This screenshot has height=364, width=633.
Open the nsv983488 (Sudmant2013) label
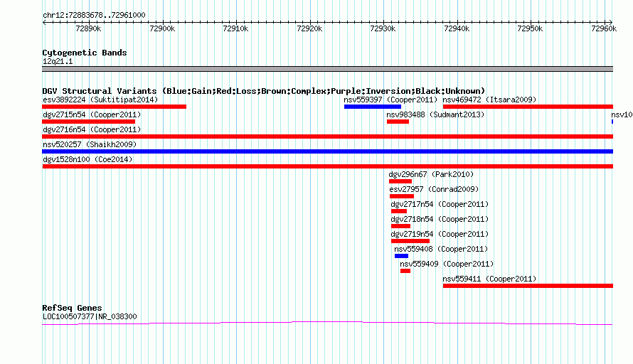point(435,114)
